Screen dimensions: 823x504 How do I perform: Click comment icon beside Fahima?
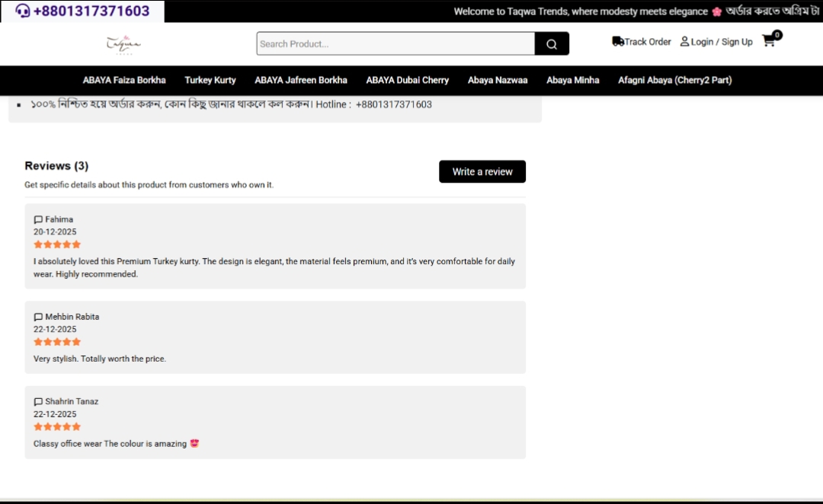38,220
